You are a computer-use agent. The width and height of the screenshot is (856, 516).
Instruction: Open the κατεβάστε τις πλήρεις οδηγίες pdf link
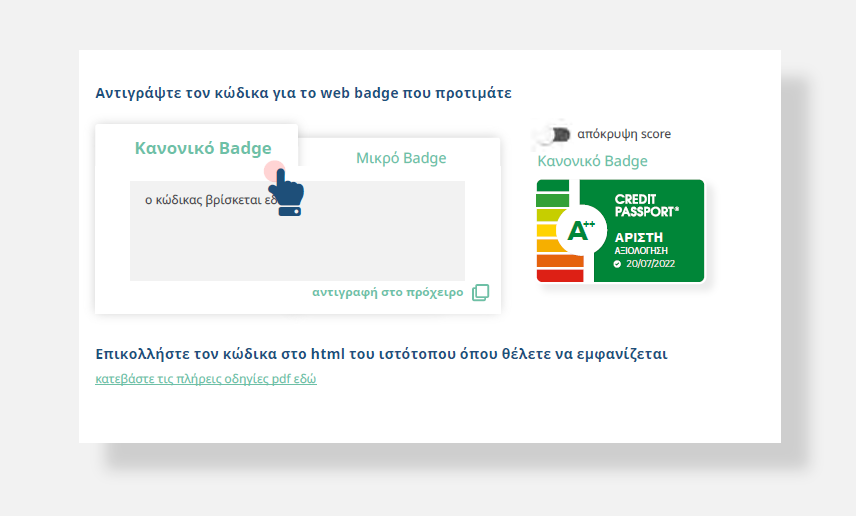coord(206,378)
